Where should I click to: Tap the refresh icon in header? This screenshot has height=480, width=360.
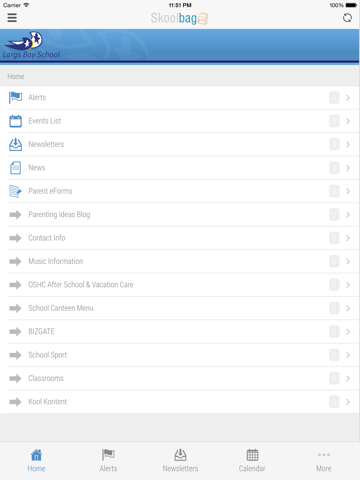[x=347, y=18]
